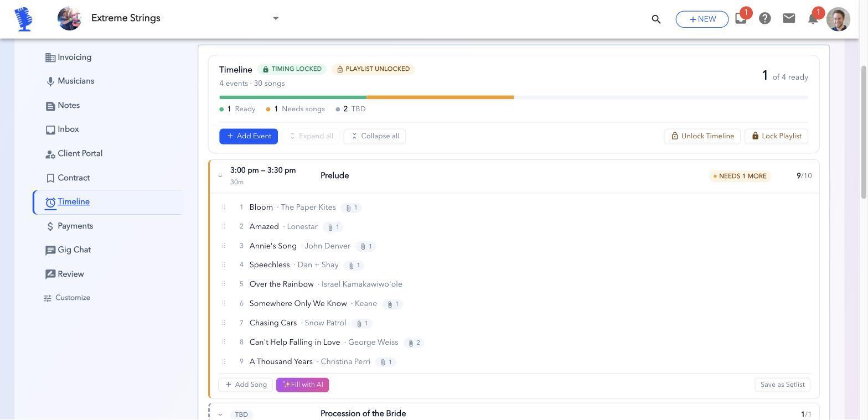Open the search magnifier icon
This screenshot has height=420, width=868.
click(x=656, y=19)
